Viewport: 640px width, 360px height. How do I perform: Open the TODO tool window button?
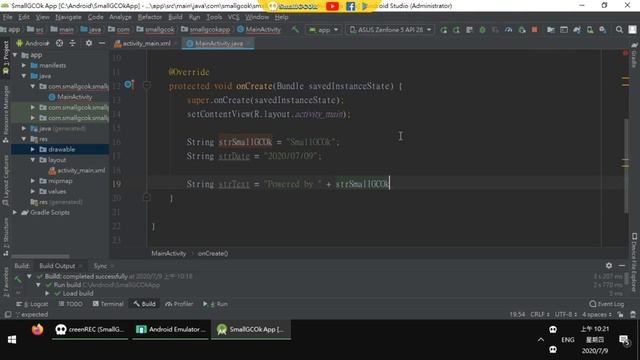click(x=70, y=304)
